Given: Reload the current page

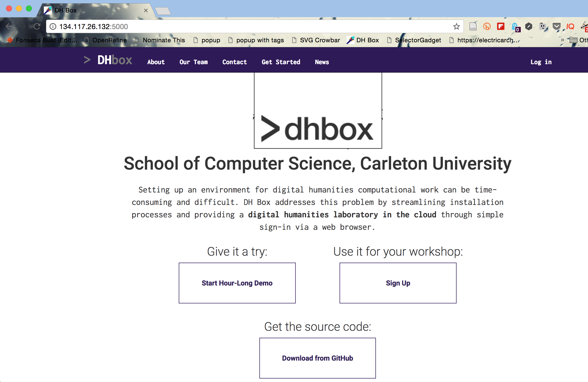Looking at the screenshot, I should (37, 26).
